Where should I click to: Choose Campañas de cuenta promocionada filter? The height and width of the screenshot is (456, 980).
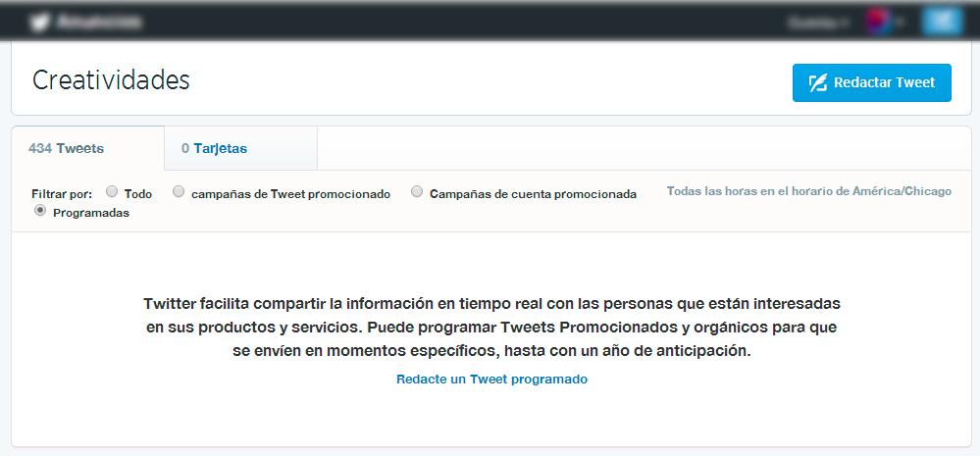pos(417,192)
